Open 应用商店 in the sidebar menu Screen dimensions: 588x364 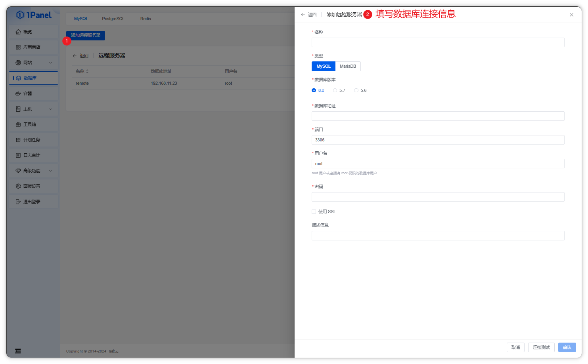click(x=33, y=47)
